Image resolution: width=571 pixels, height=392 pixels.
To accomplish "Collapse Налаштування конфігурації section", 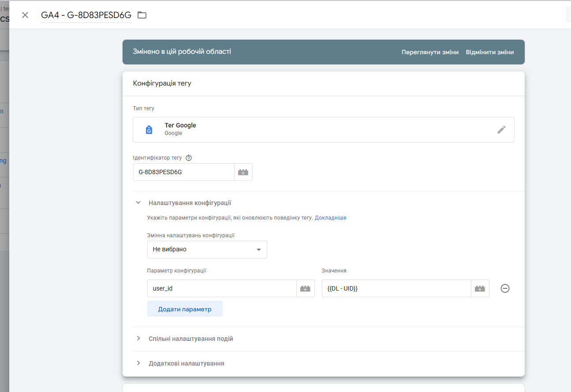I will tap(138, 203).
